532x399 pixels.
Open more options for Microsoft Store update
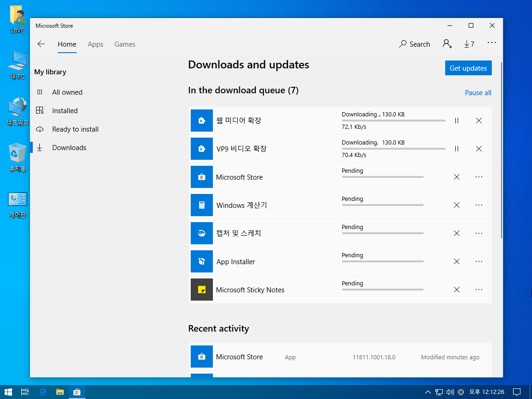(479, 177)
